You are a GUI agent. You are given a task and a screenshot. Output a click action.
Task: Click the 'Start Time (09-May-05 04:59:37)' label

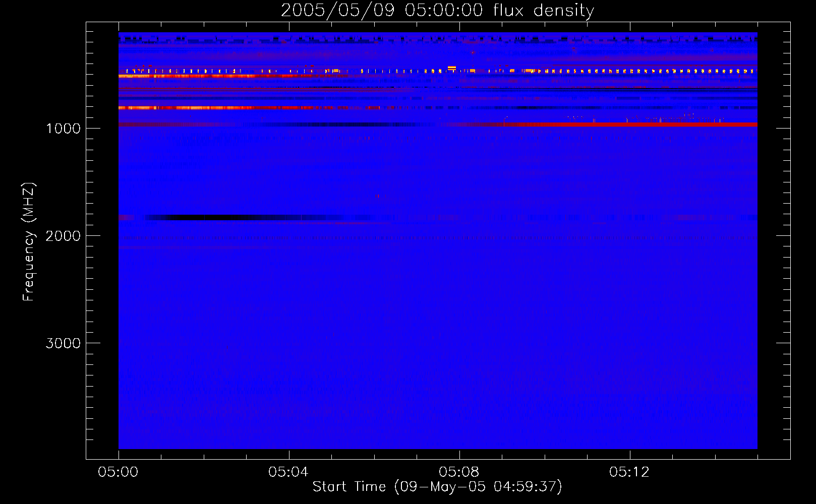[437, 487]
